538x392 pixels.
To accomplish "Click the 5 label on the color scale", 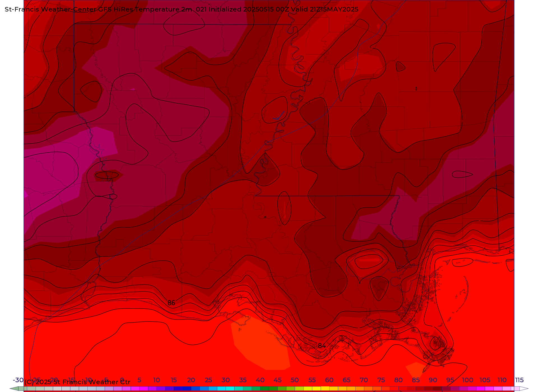I will tap(139, 380).
